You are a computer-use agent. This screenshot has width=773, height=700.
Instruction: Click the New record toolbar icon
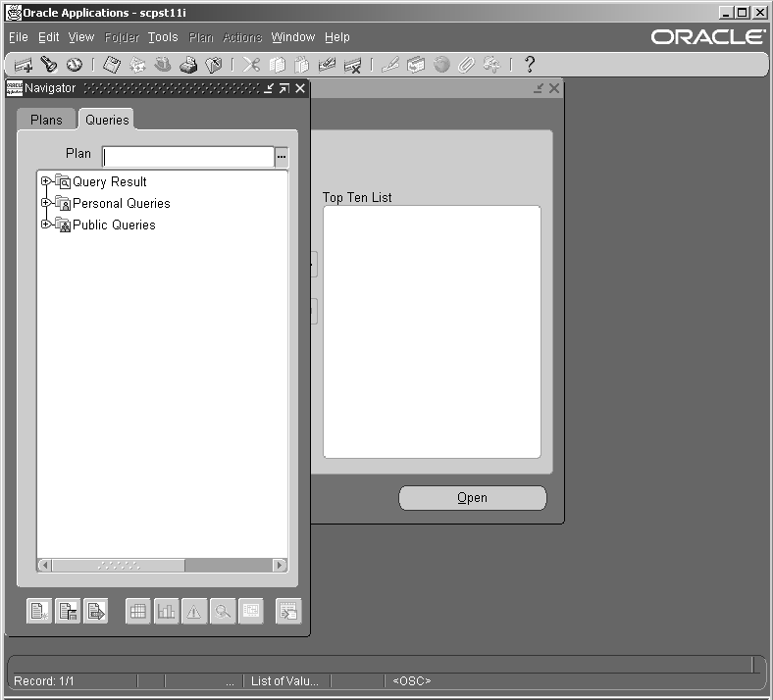click(x=24, y=65)
